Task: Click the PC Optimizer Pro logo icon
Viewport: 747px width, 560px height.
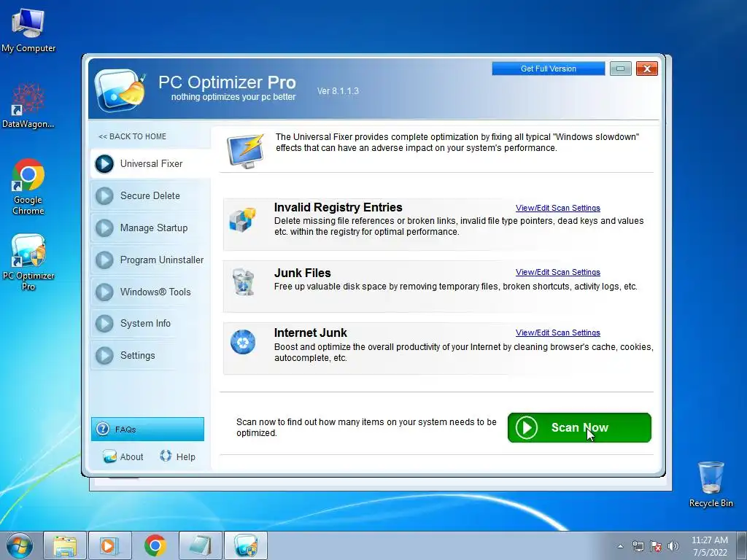Action: [x=120, y=89]
